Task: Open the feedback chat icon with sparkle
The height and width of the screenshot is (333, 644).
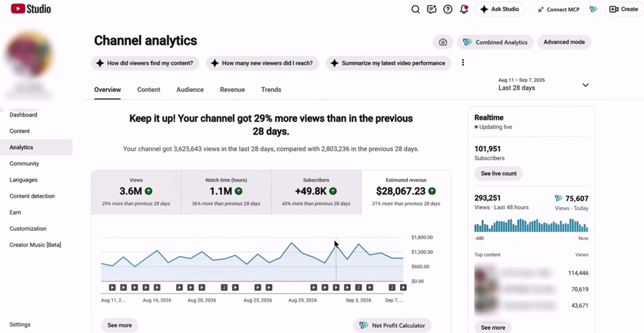Action: click(431, 9)
